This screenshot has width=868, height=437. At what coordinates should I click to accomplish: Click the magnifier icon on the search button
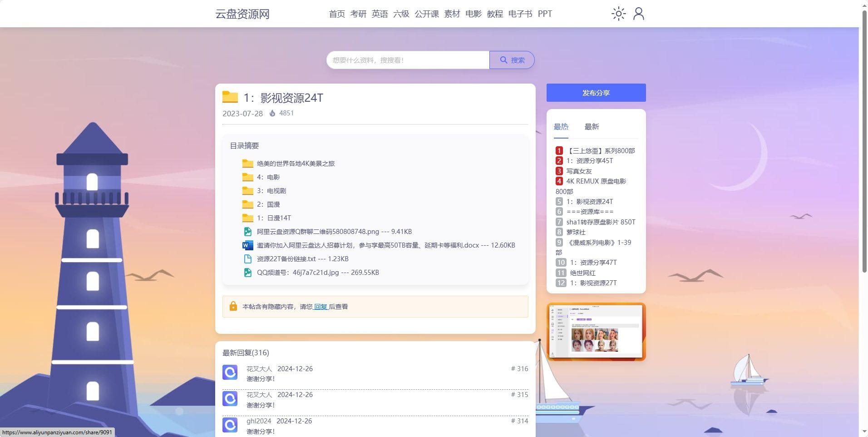504,60
